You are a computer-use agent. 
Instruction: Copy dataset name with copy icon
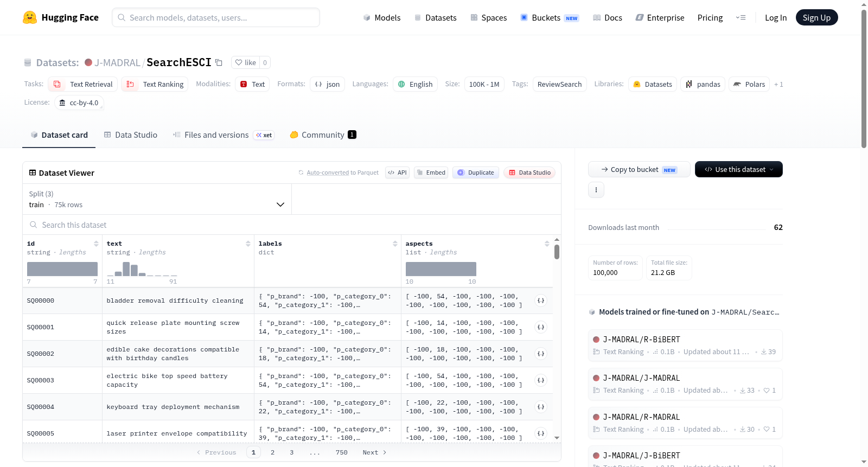coord(219,62)
